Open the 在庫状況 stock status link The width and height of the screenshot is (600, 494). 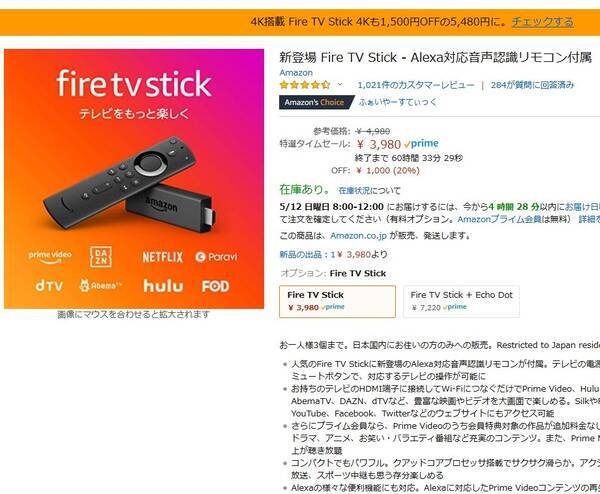pyautogui.click(x=354, y=190)
